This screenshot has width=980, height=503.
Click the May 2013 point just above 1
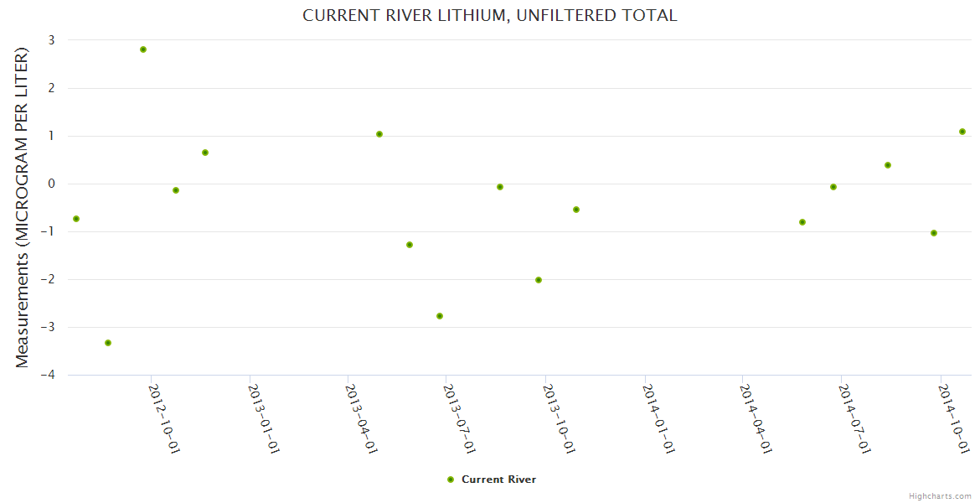click(x=379, y=134)
